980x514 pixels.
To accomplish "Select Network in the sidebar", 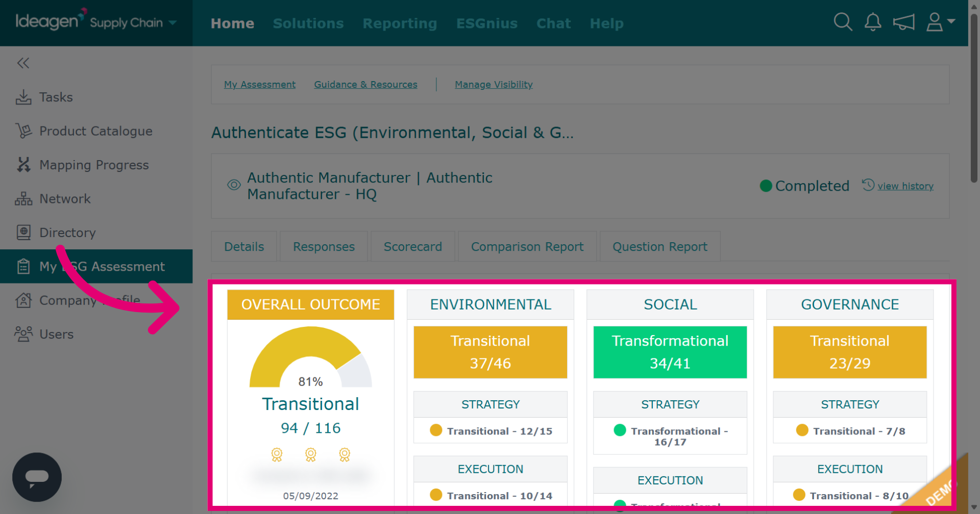I will pyautogui.click(x=96, y=199).
